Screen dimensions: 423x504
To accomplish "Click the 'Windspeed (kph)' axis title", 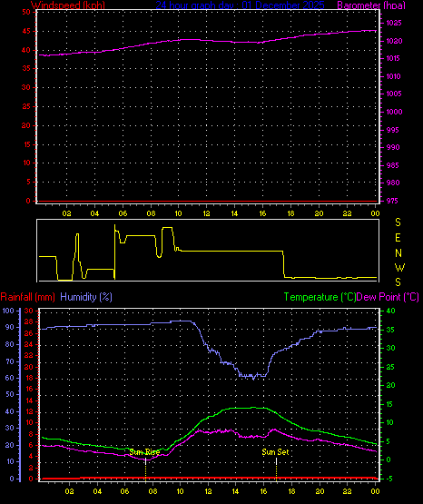I will pos(68,5).
